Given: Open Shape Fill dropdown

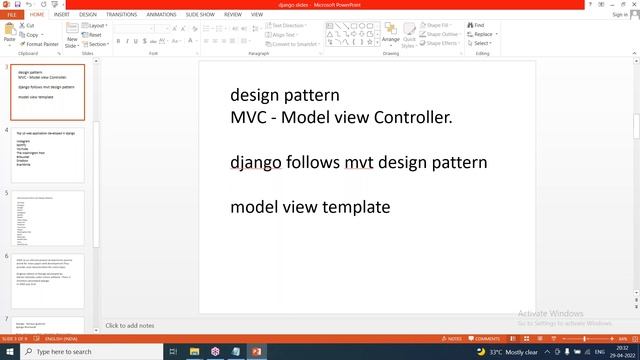Looking at the screenshot, I should pyautogui.click(x=436, y=25).
